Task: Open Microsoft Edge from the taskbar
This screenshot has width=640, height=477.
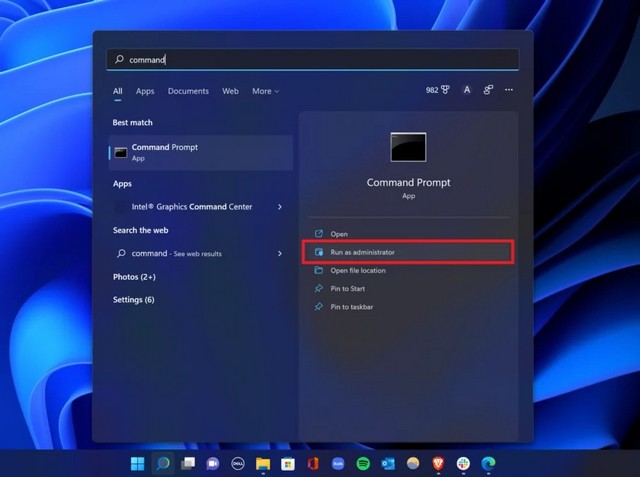Action: point(489,464)
